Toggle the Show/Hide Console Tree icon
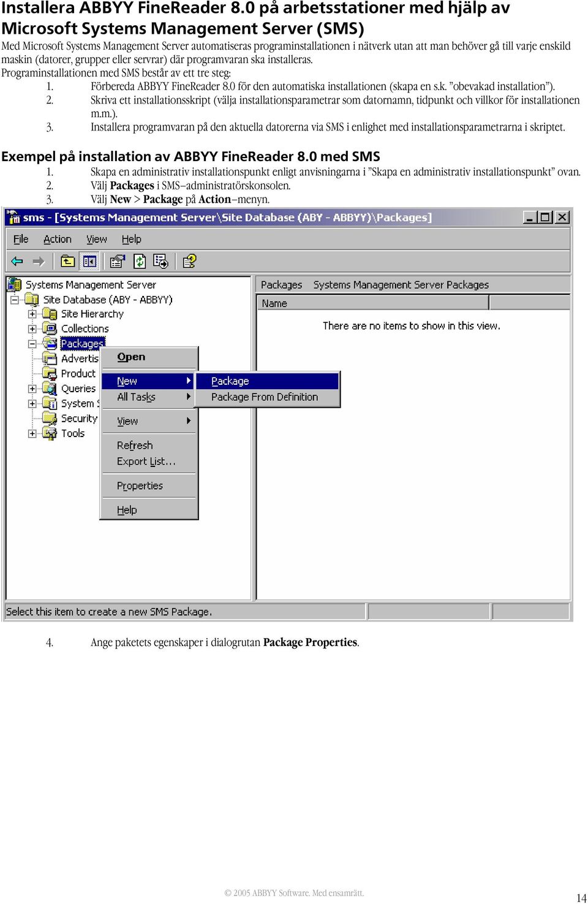Image resolution: width=588 pixels, height=904 pixels. 89,262
